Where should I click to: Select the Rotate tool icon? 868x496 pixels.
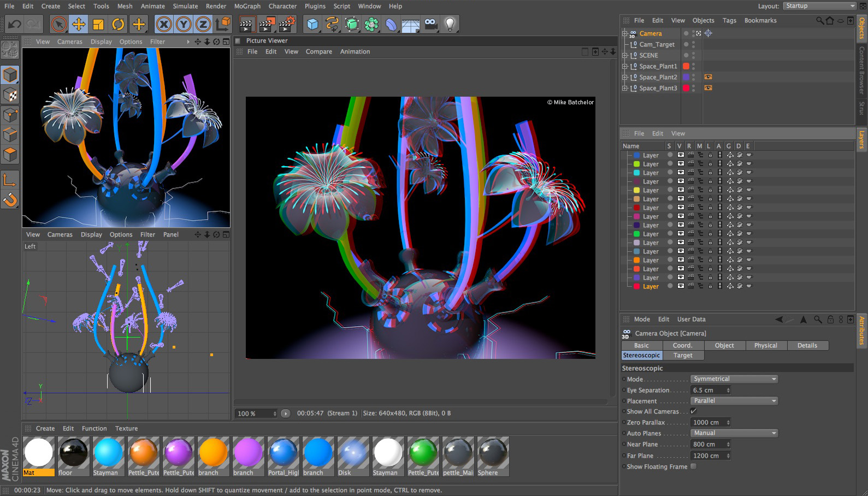(x=118, y=24)
